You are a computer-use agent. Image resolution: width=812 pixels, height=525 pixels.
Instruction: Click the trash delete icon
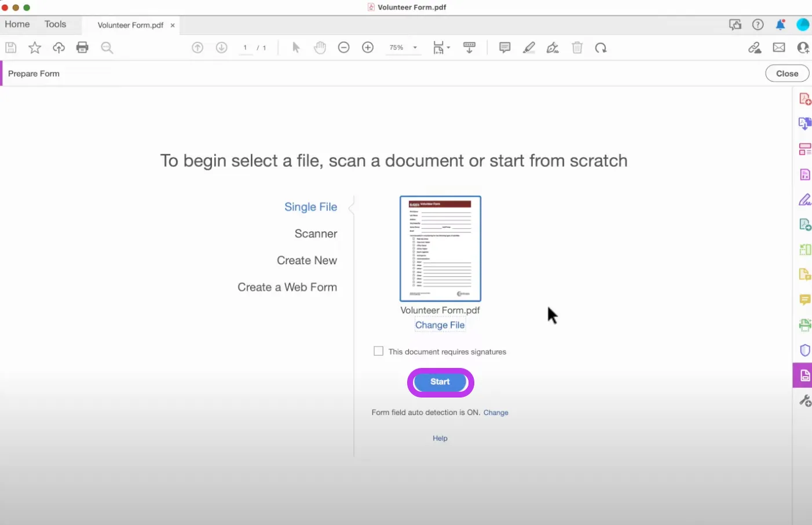[x=577, y=48]
